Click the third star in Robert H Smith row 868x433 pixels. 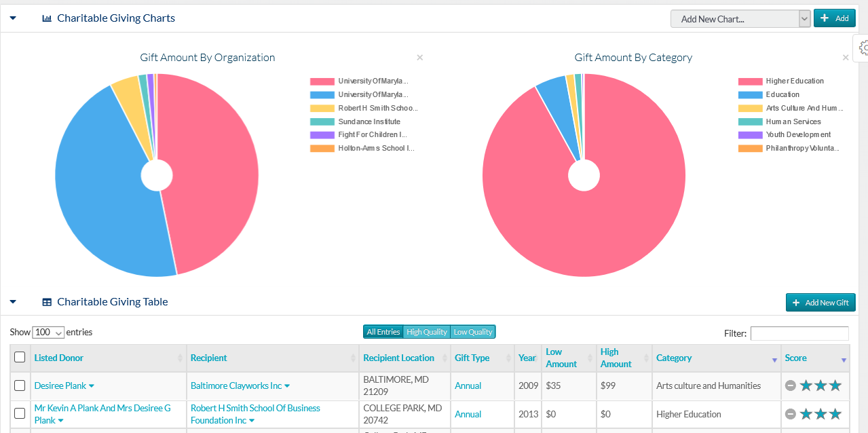pos(835,414)
